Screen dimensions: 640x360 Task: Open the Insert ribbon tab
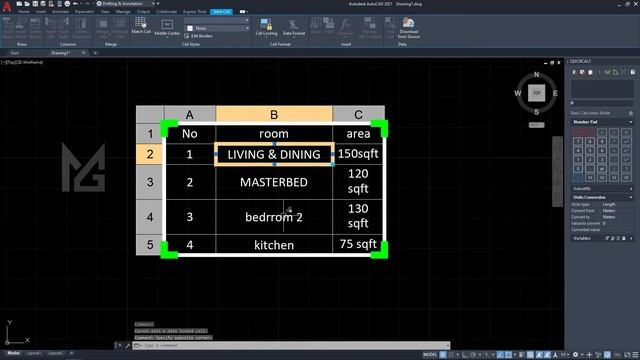point(41,12)
